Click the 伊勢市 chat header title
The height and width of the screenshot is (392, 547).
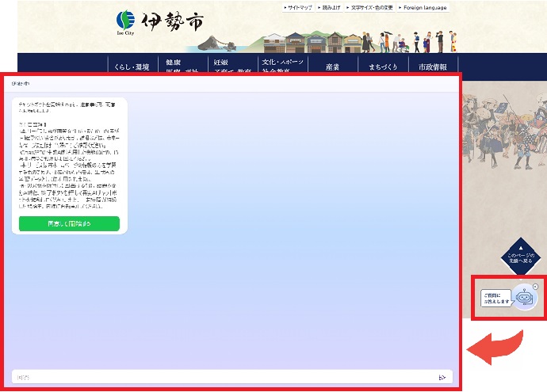21,84
